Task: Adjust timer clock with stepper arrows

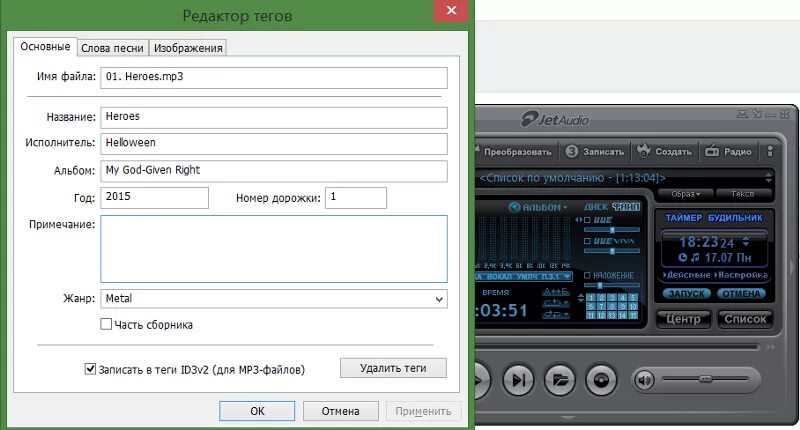Action: (746, 241)
